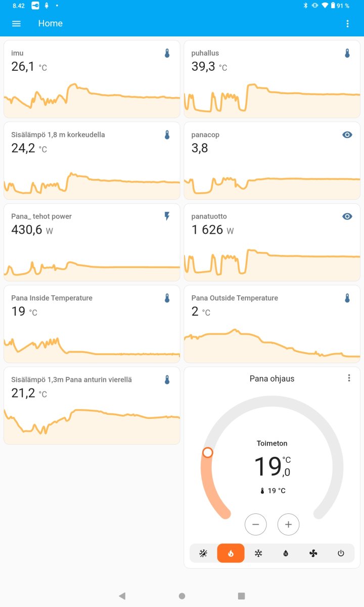Increase target temperature with plus button

click(288, 525)
